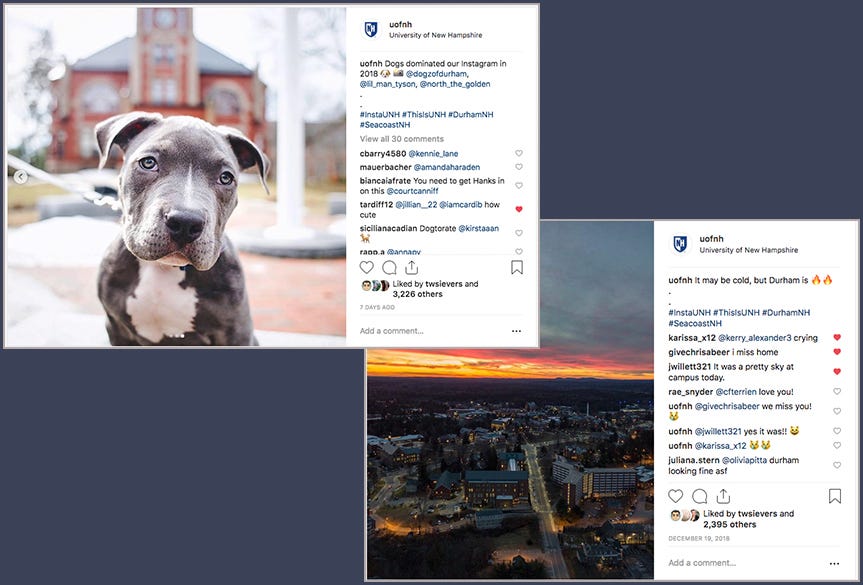The image size is (863, 585).
Task: Click liker avatars beside 2,395 others
Action: pos(685,516)
